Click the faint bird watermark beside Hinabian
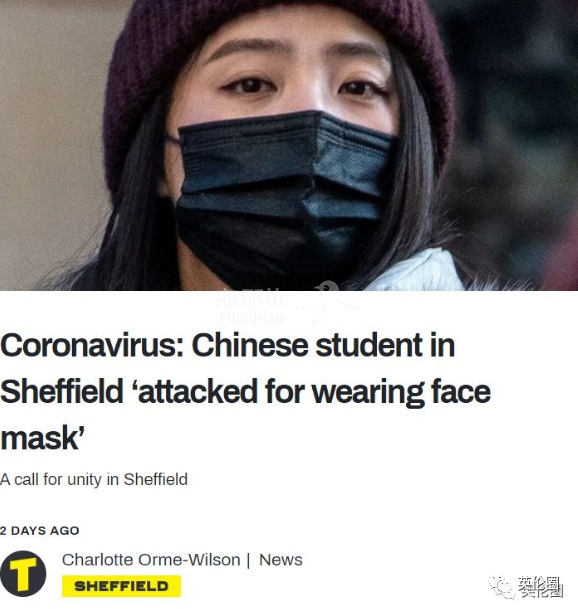This screenshot has width=578, height=609. [326, 303]
